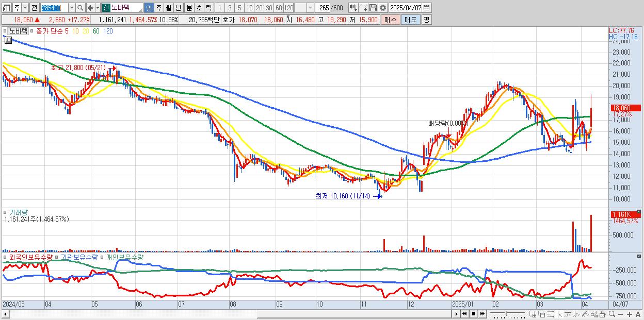Zoom in with the plus icon
This screenshot has height=320, width=644.
tap(630, 314)
